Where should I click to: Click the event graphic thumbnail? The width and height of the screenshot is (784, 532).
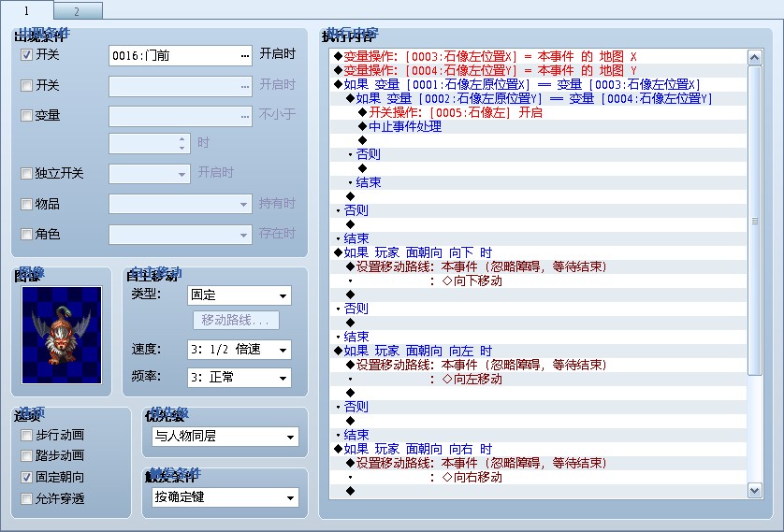[62, 335]
